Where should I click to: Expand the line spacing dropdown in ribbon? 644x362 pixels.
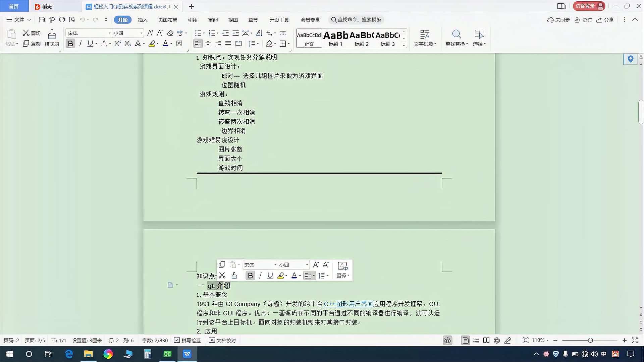pos(258,44)
